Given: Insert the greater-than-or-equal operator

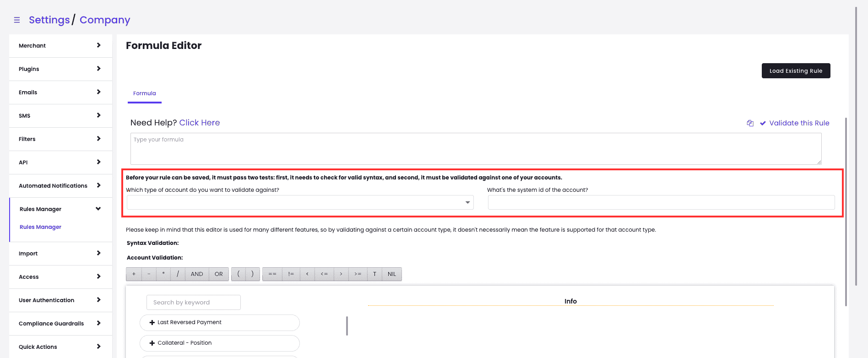Looking at the screenshot, I should pos(358,274).
